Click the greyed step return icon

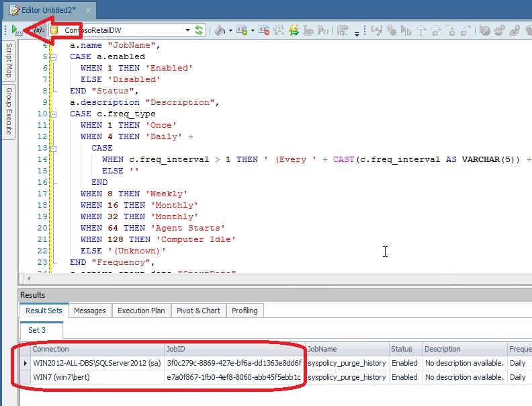point(465,30)
